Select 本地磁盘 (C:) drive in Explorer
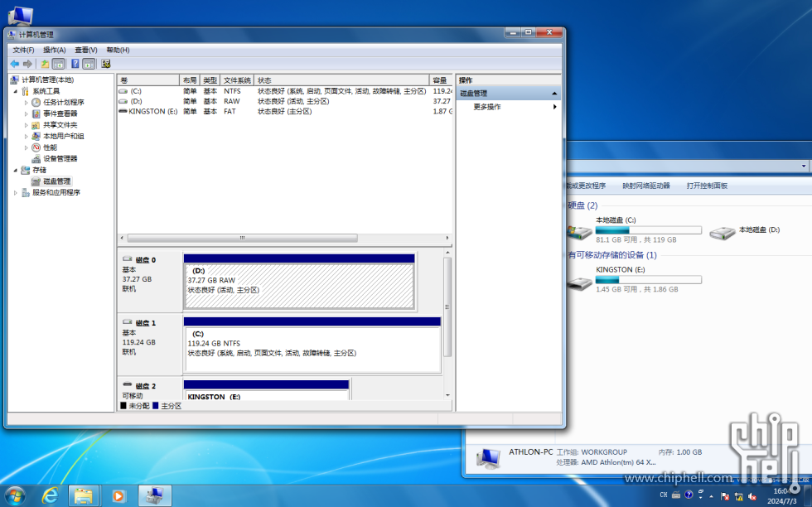This screenshot has width=812, height=507. point(635,230)
